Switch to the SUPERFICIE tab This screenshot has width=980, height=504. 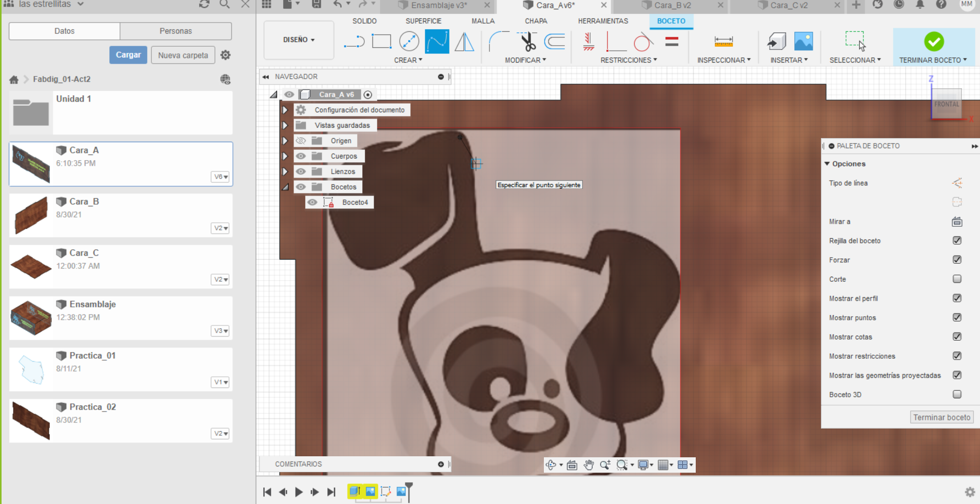point(423,21)
